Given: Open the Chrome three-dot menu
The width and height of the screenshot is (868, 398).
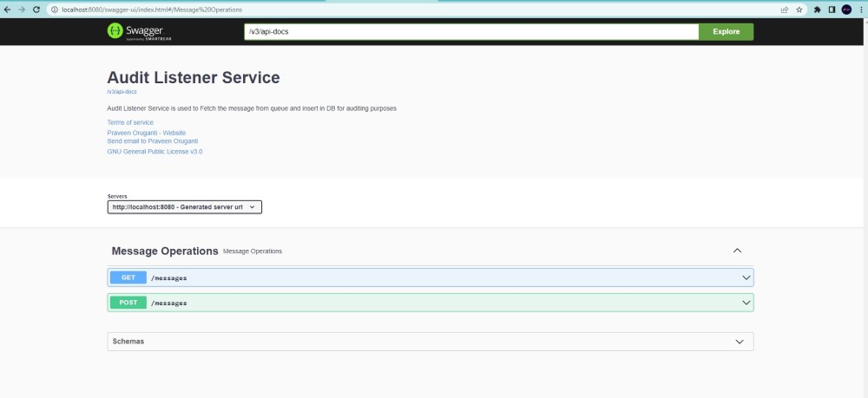Looking at the screenshot, I should coord(861,10).
